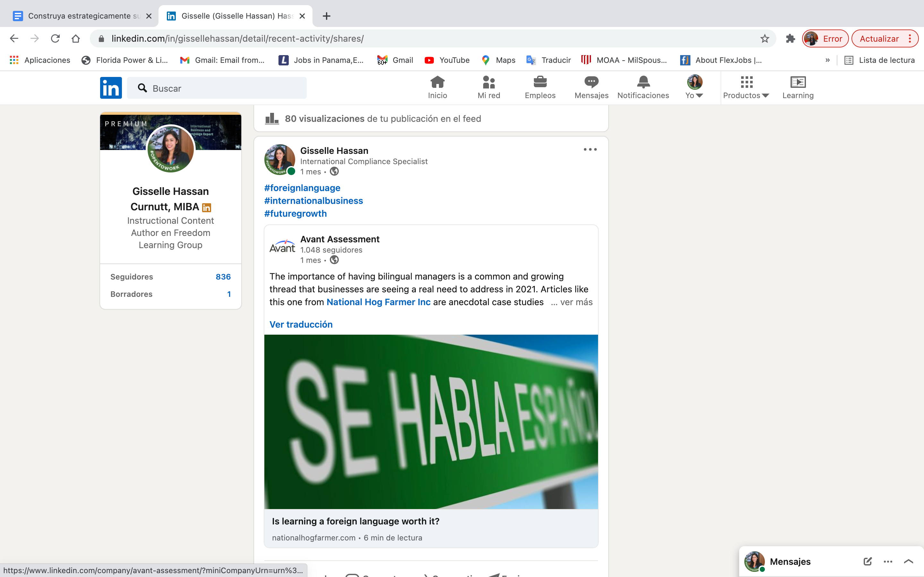Bookmark the page with the star icon

[765, 38]
